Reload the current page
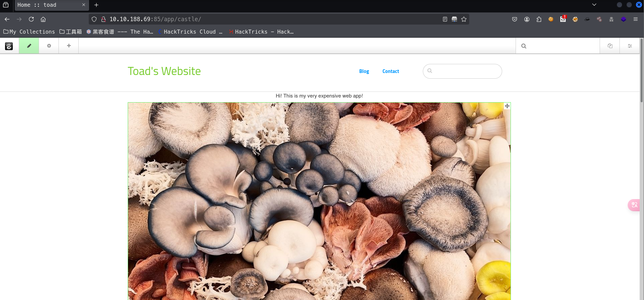644x300 pixels. pos(31,19)
